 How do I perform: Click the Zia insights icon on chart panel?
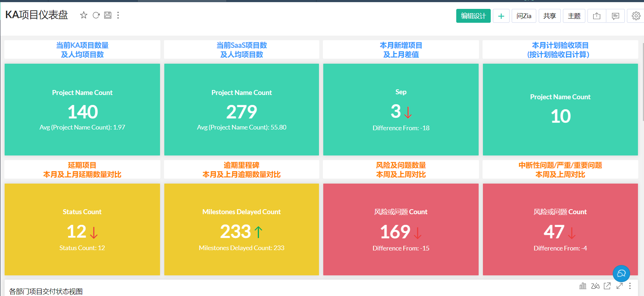point(595,286)
